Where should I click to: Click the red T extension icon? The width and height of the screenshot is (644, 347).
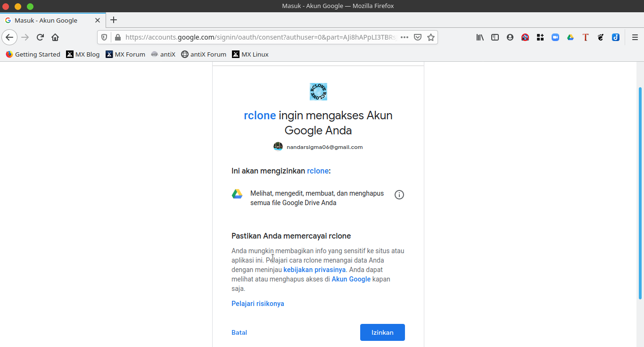pos(586,37)
